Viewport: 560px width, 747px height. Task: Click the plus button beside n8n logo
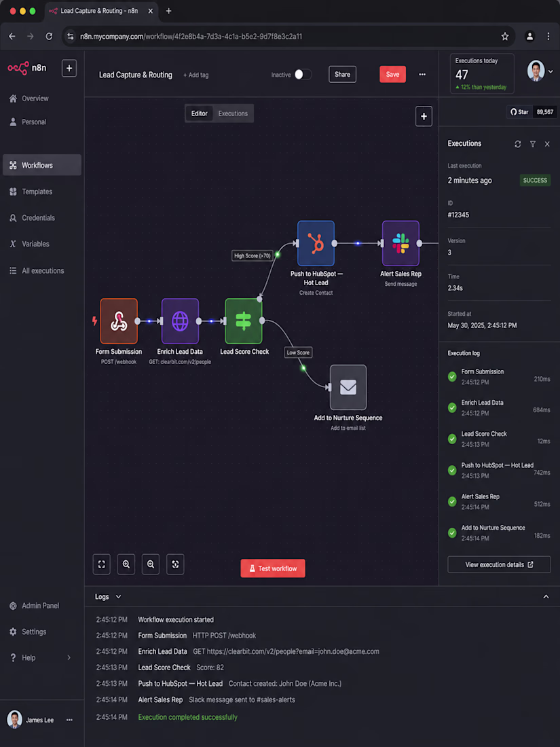pos(69,69)
